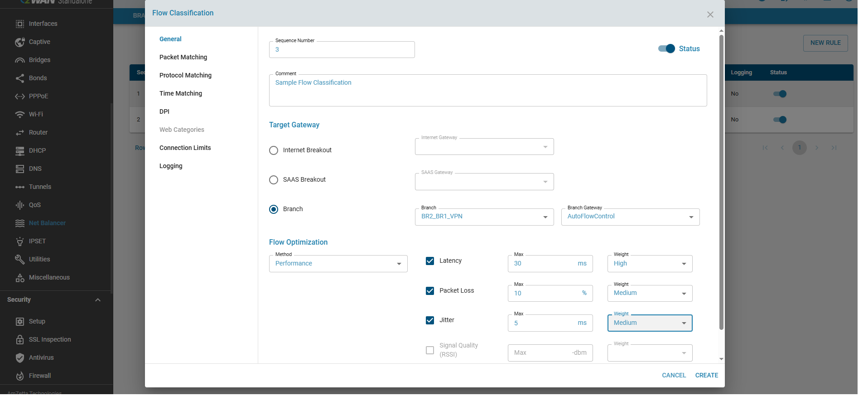
Task: Click CANCEL to dismiss the dialog
Action: [x=674, y=375]
